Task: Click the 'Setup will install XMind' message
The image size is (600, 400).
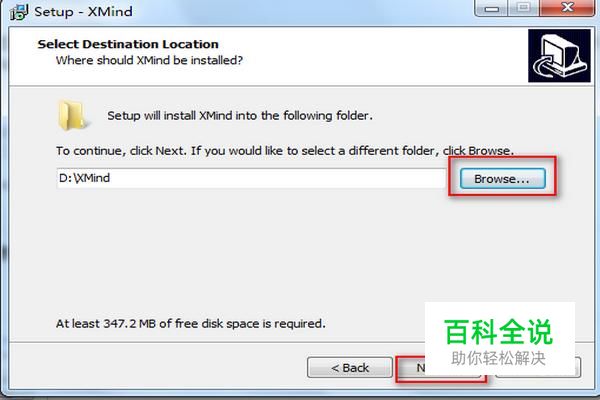Action: click(240, 116)
